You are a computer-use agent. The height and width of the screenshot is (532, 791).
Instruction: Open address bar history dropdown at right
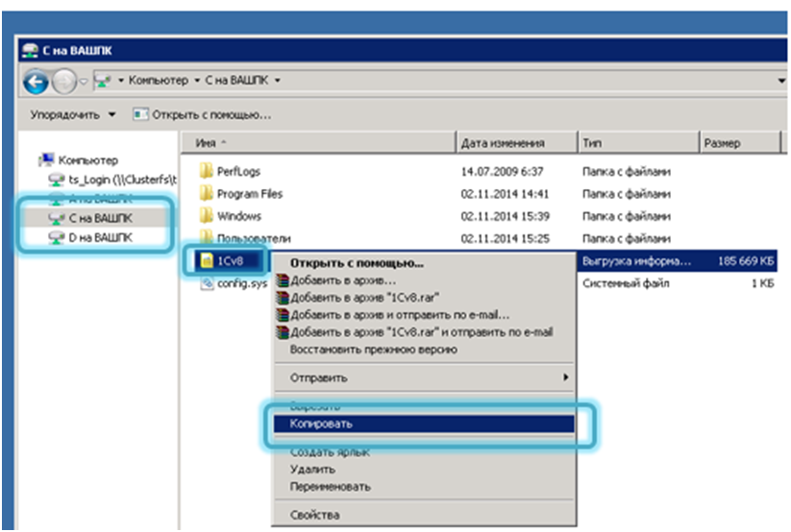(781, 81)
